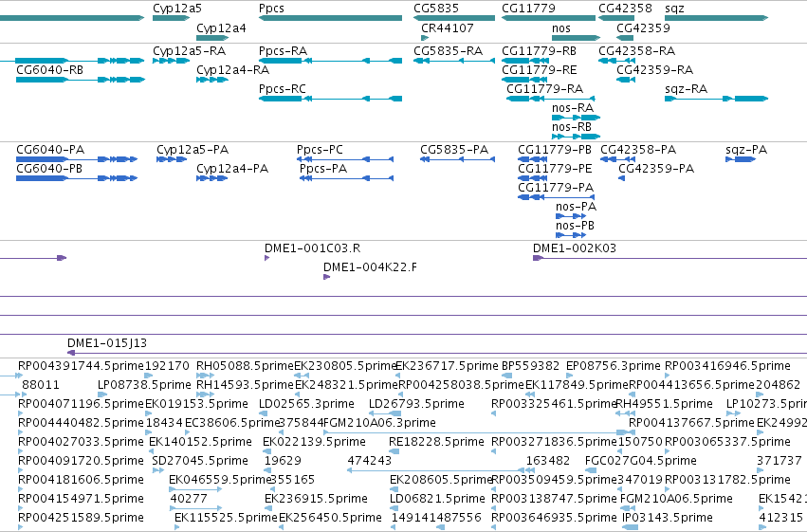Image resolution: width=807 pixels, height=532 pixels.
Task: Click EST label LD06821.5prime
Action: pos(437,499)
